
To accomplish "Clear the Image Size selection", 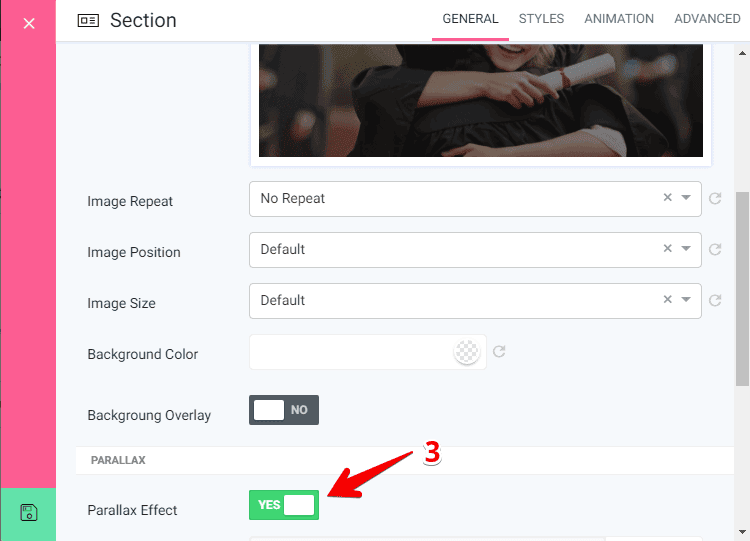I will [667, 300].
